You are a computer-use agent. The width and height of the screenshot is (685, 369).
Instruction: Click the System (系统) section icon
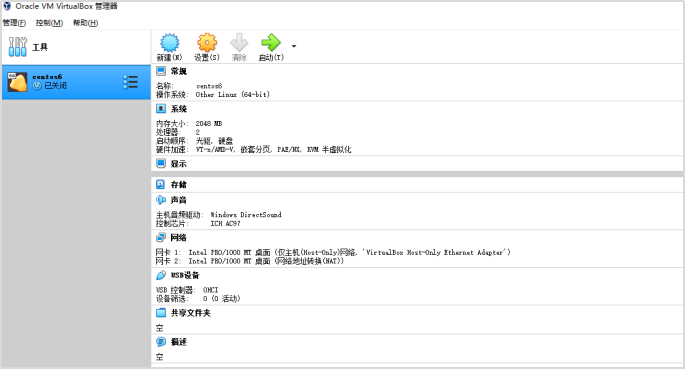[x=161, y=108]
